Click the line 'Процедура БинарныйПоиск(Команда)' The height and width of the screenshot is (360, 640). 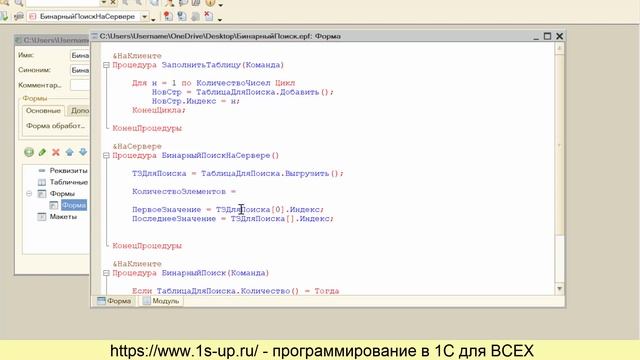point(191,273)
